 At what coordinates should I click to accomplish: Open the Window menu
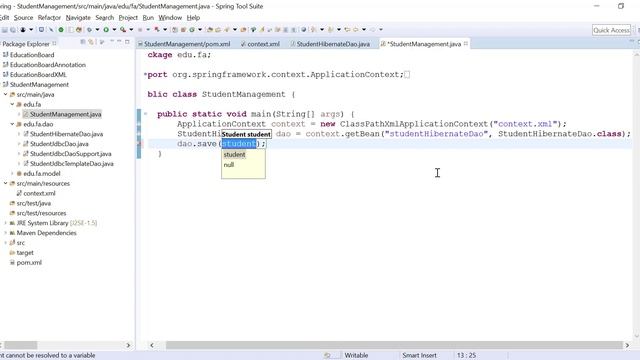(170, 18)
